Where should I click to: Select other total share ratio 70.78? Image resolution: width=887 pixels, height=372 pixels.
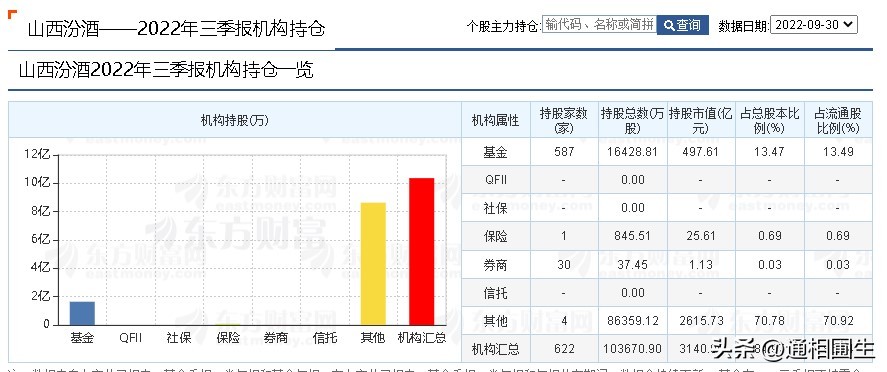click(x=769, y=321)
